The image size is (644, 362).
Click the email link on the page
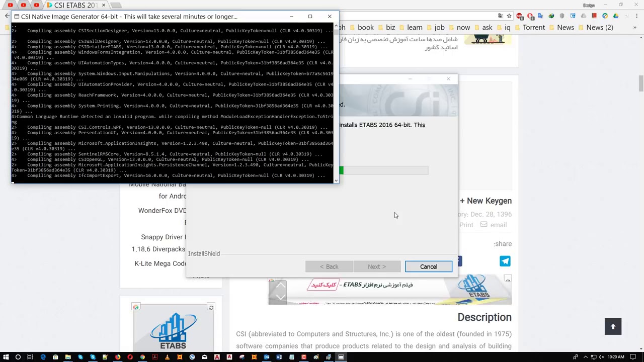coord(493,225)
